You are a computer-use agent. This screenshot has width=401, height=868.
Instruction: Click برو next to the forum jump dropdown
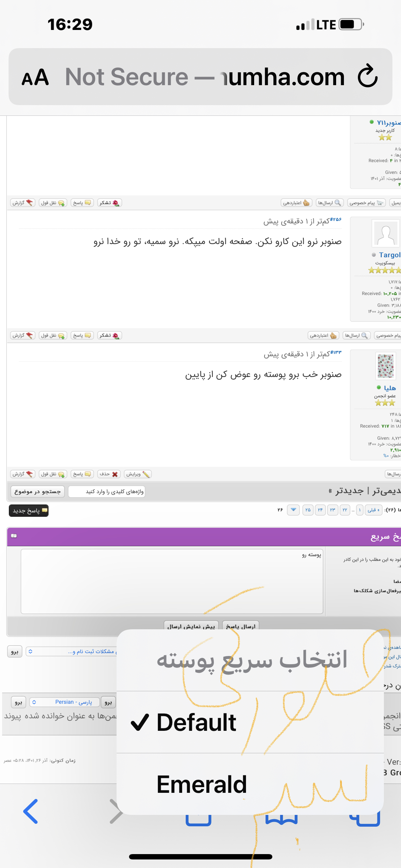15,651
